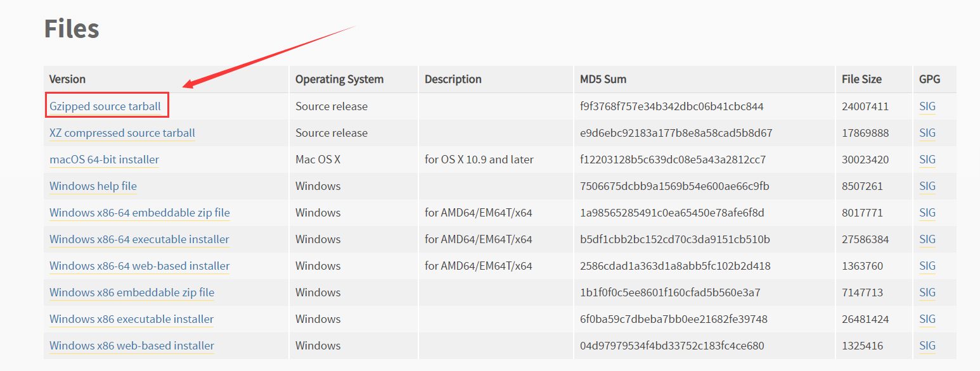
Task: Click the macOS 64-bit installer link
Action: pos(104,160)
